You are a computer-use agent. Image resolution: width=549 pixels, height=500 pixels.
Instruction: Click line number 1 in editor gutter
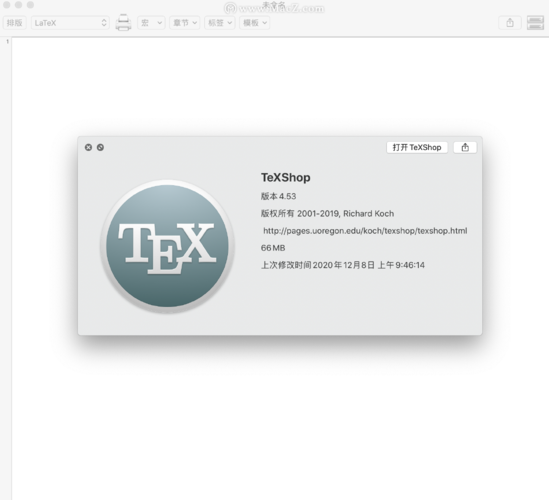coord(7,42)
